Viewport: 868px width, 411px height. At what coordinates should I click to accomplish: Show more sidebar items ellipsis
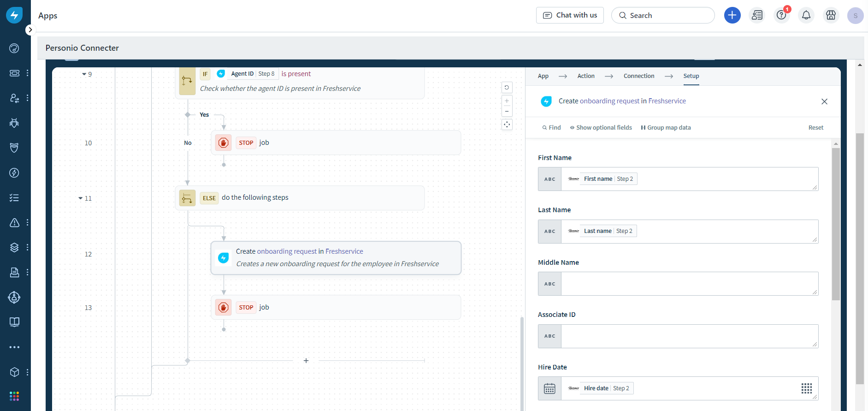(x=14, y=347)
